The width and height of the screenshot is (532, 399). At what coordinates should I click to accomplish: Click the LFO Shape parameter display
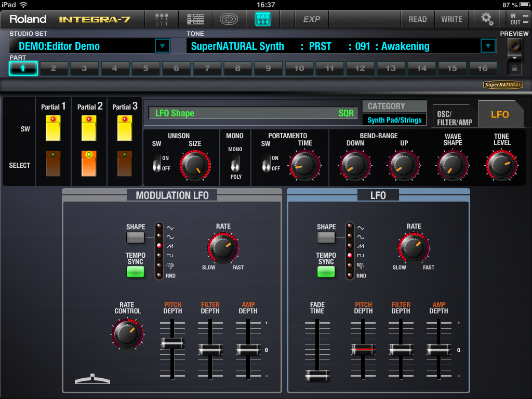click(253, 113)
